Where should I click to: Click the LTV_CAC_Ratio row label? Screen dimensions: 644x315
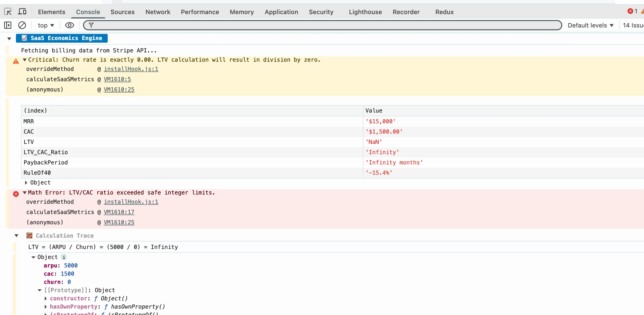pos(46,152)
